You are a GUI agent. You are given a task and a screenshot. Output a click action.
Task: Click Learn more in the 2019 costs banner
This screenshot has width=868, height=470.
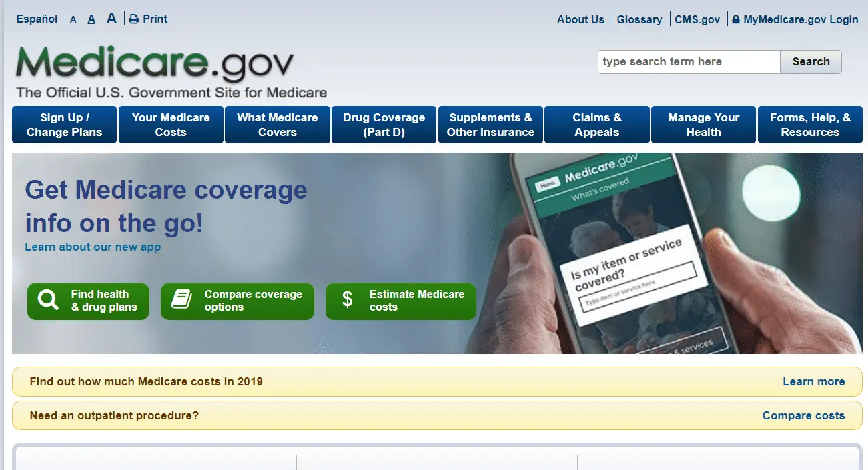click(x=813, y=382)
